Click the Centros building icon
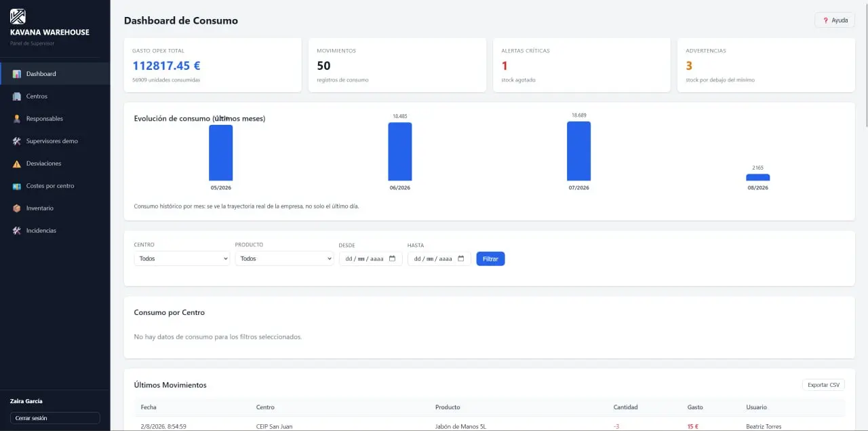The width and height of the screenshot is (868, 431). tap(17, 96)
